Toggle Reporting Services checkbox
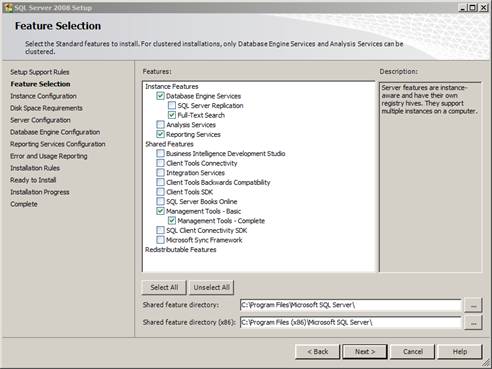The image size is (492, 369). (160, 134)
